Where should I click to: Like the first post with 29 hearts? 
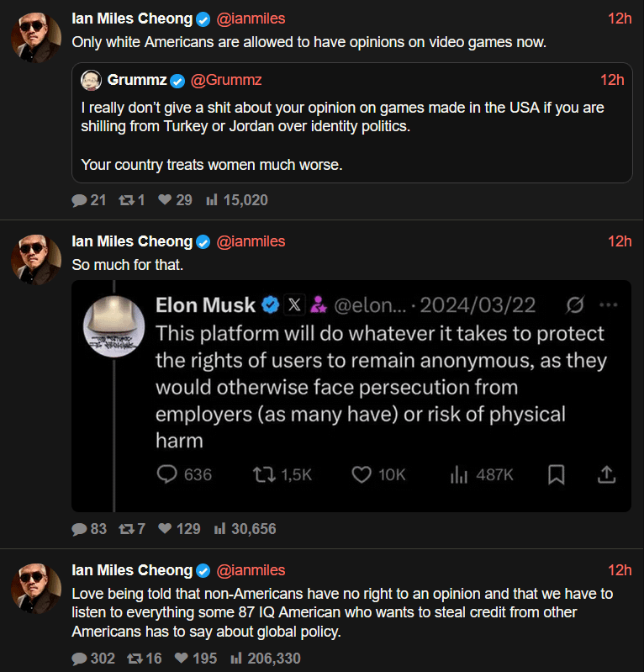pyautogui.click(x=165, y=200)
